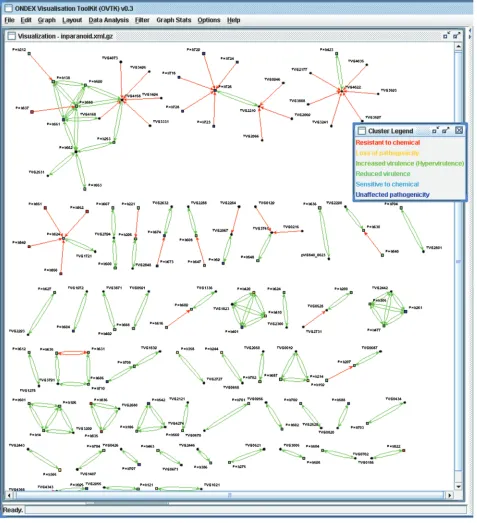Open the Options menu

pyautogui.click(x=209, y=20)
